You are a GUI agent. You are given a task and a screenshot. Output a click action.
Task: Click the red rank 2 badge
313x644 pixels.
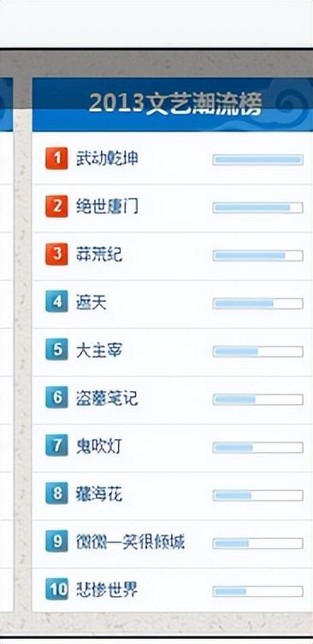(x=56, y=207)
